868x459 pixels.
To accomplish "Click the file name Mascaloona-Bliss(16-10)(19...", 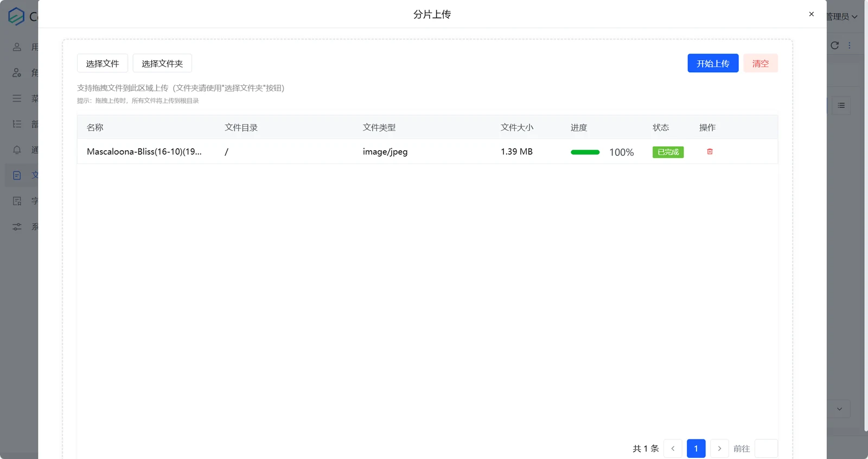I will click(x=144, y=152).
